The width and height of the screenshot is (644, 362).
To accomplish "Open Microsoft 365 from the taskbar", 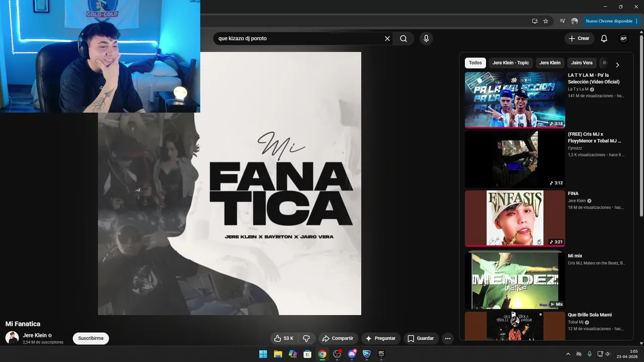I will 293,354.
